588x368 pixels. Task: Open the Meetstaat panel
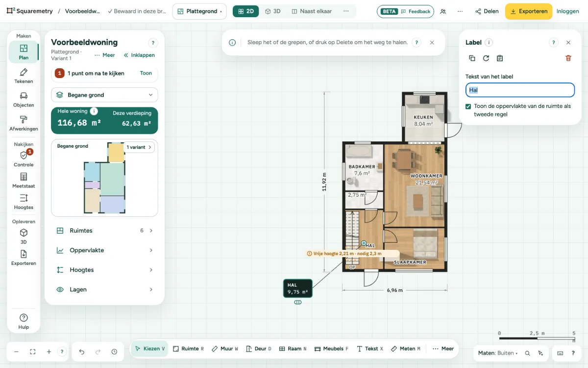24,181
